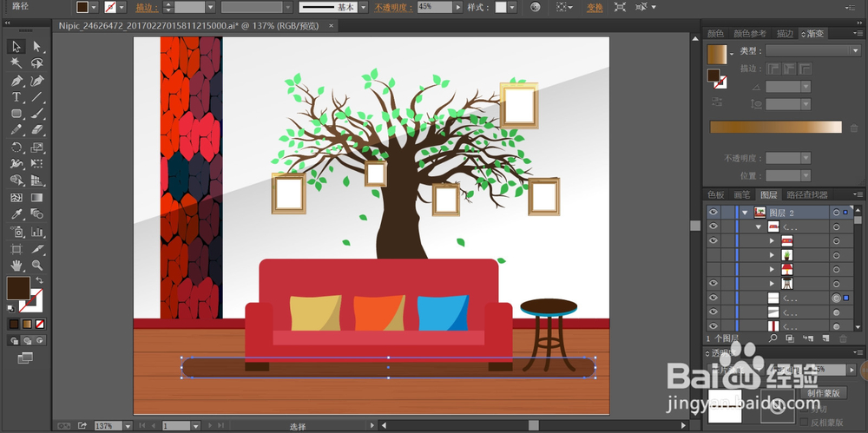
Task: Click the gradient slider bar
Action: (x=776, y=128)
